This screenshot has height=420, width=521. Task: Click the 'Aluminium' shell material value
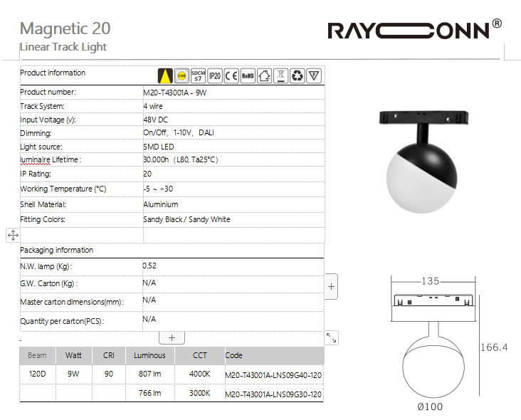(x=161, y=204)
